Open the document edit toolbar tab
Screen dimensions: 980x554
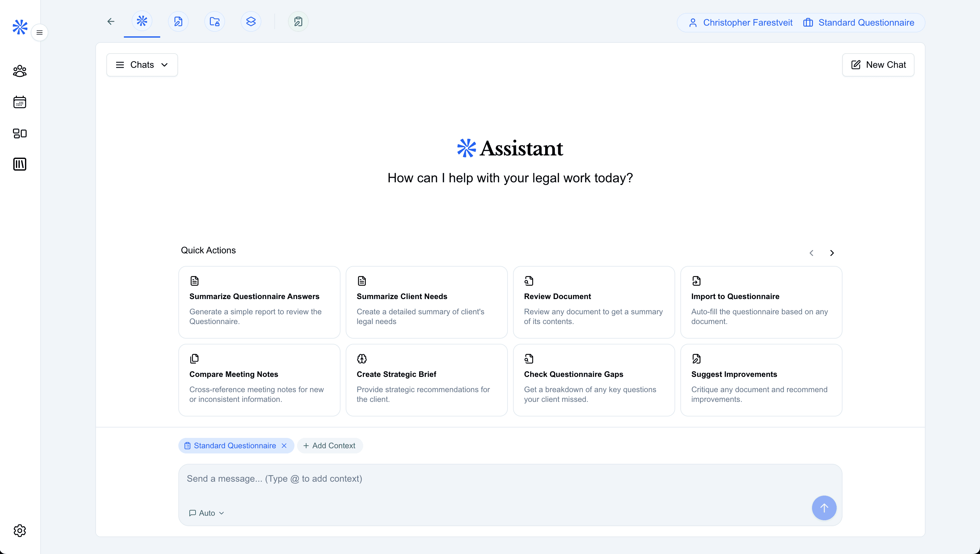point(178,21)
